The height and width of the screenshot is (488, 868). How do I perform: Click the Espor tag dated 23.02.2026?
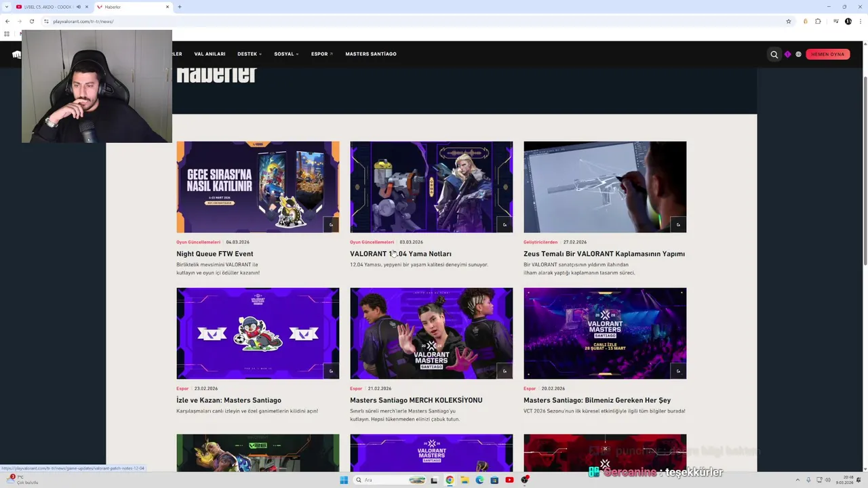pos(182,388)
